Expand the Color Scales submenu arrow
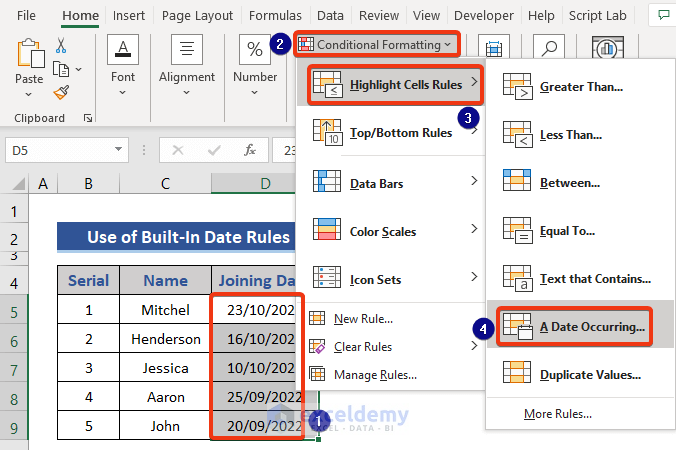This screenshot has height=450, width=676. click(474, 228)
